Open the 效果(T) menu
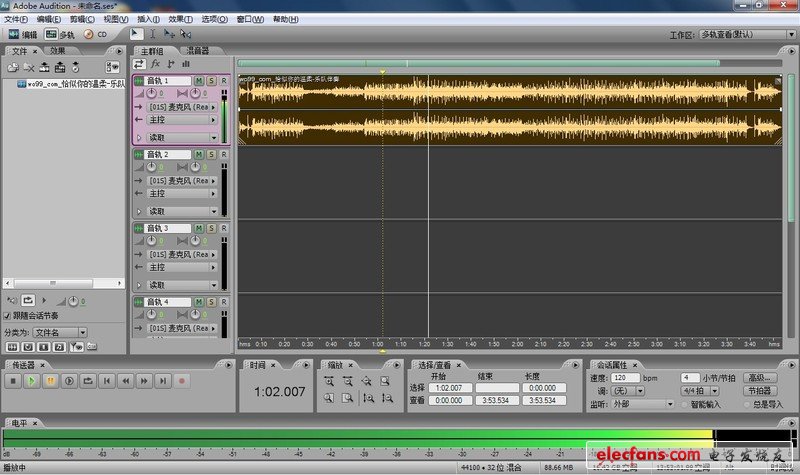 pyautogui.click(x=180, y=19)
